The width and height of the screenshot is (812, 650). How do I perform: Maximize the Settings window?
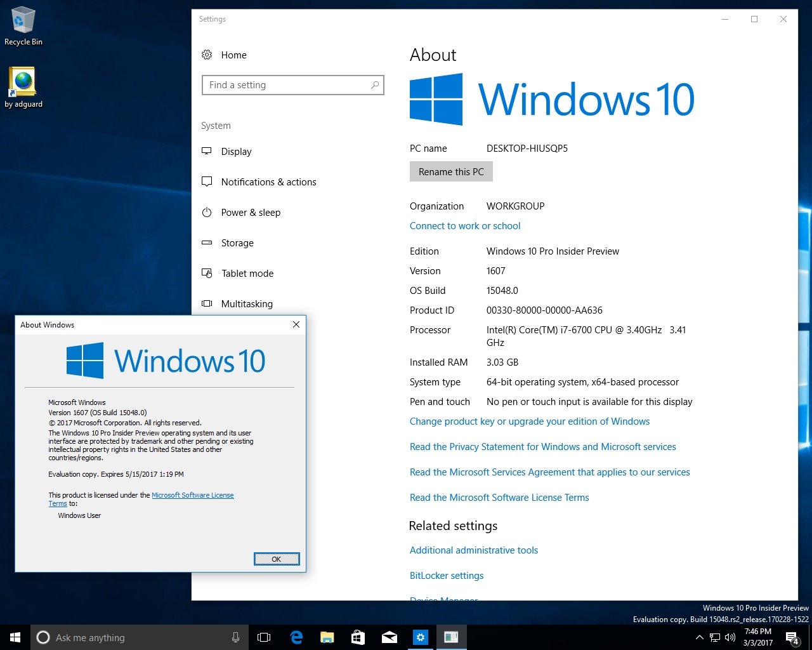tap(754, 19)
